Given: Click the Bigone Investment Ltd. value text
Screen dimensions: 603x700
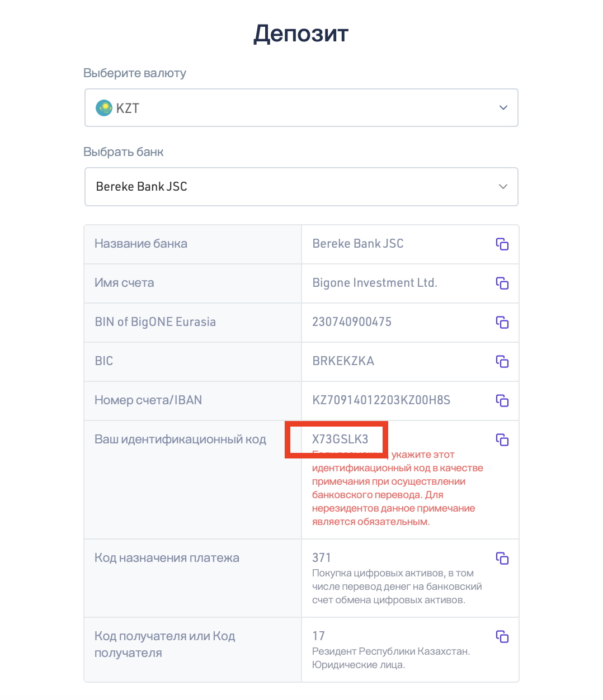Looking at the screenshot, I should pos(375,283).
